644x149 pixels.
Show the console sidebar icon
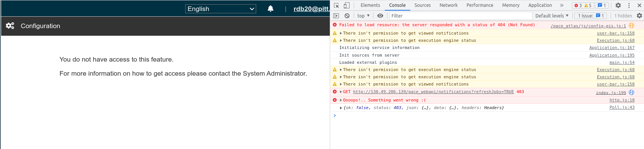tap(336, 16)
